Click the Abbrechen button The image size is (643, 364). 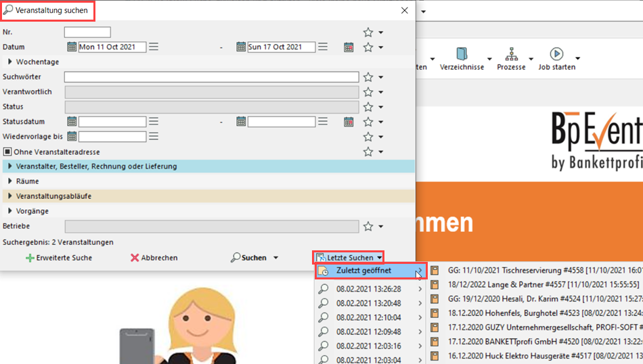[154, 258]
